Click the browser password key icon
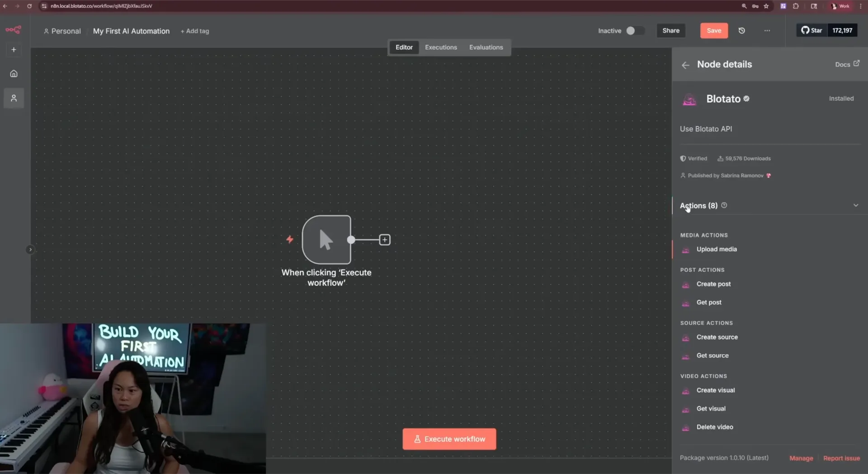The image size is (868, 474). tap(755, 6)
